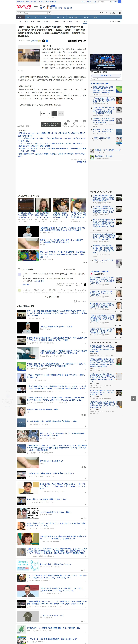138x644 pixels.
Task: Open トピックス一覧 link
Action: point(115,21)
